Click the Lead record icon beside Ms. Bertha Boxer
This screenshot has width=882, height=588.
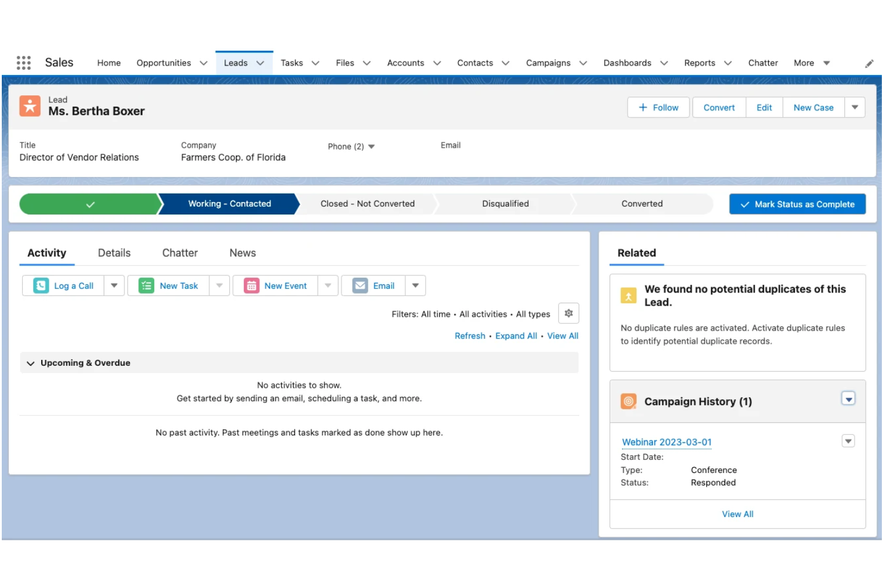[30, 105]
